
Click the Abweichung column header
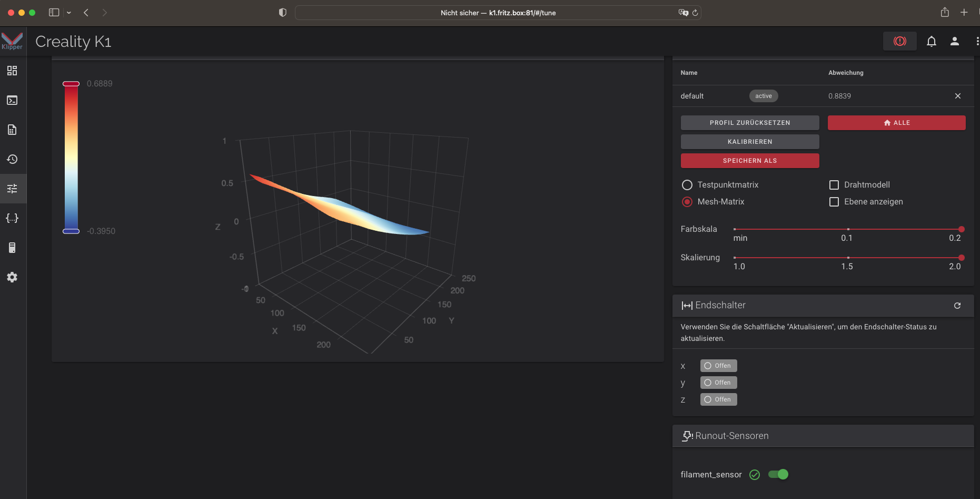coord(846,73)
